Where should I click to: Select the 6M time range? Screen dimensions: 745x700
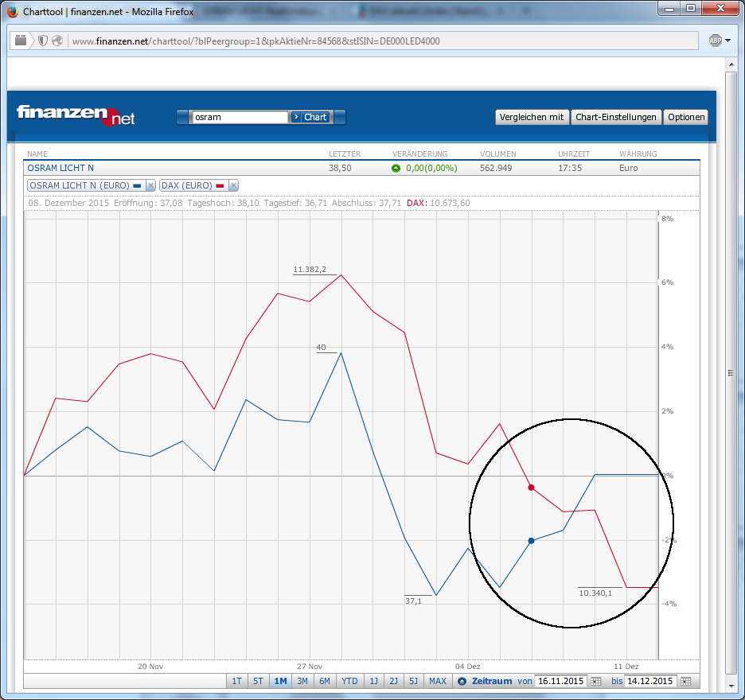(x=325, y=682)
